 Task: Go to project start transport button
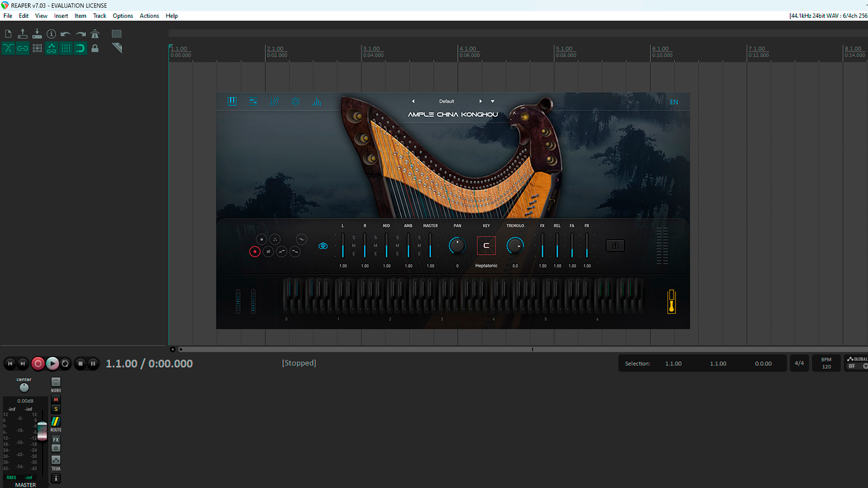coord(10,363)
